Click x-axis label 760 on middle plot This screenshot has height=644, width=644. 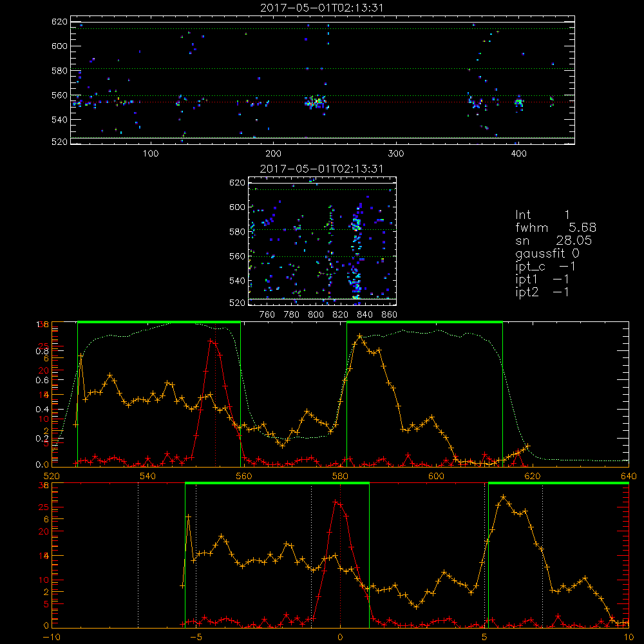coord(267,315)
